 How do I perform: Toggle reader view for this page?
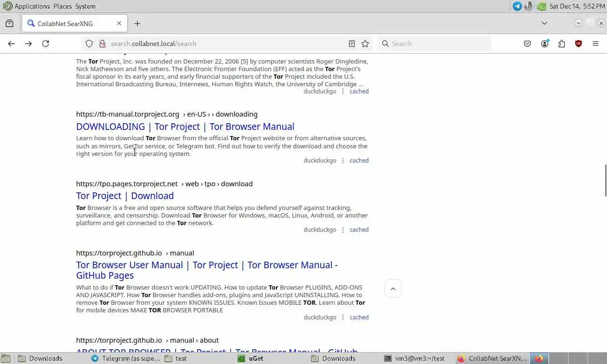pos(352,44)
